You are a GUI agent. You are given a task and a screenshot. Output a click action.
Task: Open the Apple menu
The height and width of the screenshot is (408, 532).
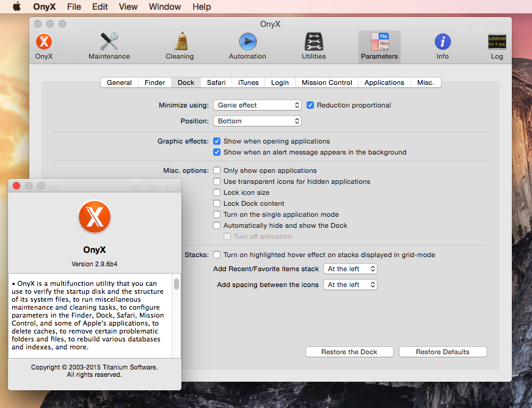[x=16, y=7]
